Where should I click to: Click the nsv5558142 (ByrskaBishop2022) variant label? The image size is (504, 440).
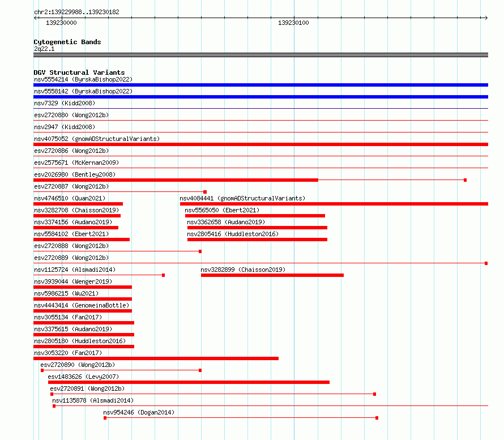pos(83,91)
